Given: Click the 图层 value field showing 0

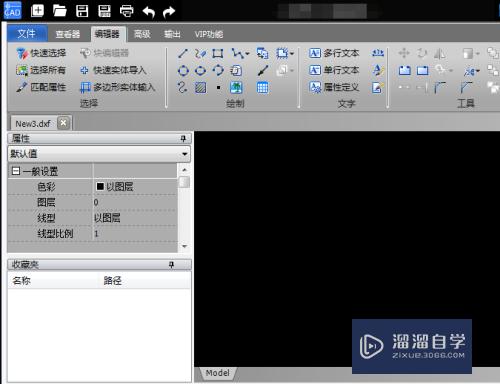Looking at the screenshot, I should (x=135, y=202).
